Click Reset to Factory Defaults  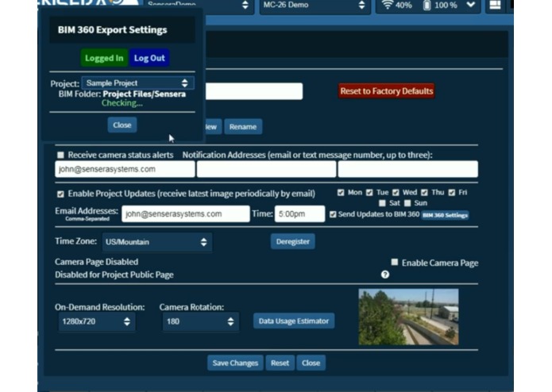tap(387, 91)
